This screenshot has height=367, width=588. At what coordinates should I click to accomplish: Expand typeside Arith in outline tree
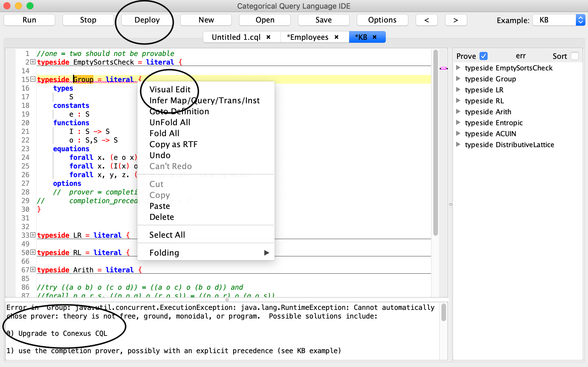coord(458,112)
